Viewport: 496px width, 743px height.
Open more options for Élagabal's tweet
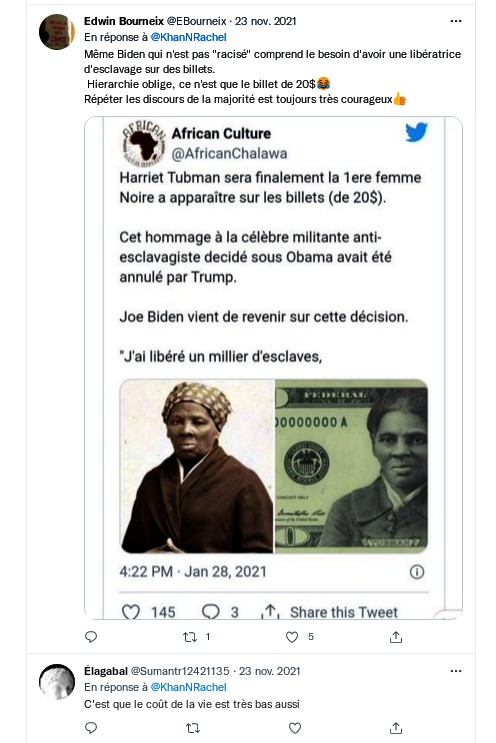[456, 671]
